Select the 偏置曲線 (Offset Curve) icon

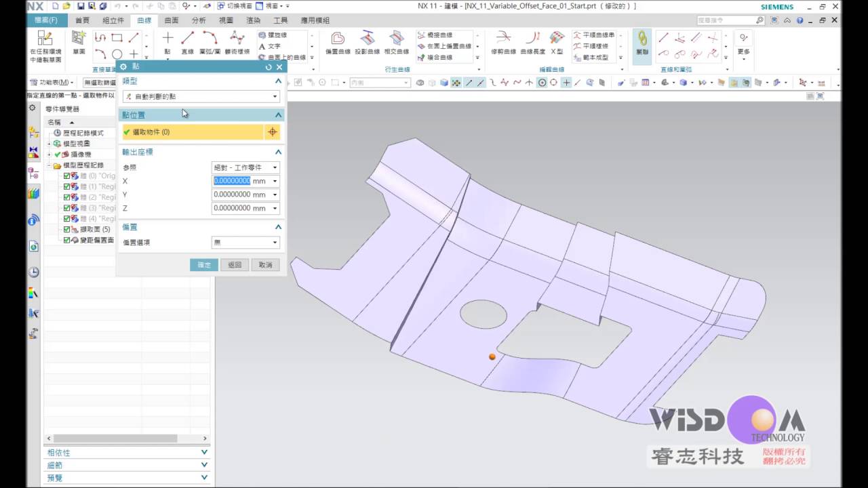[338, 42]
